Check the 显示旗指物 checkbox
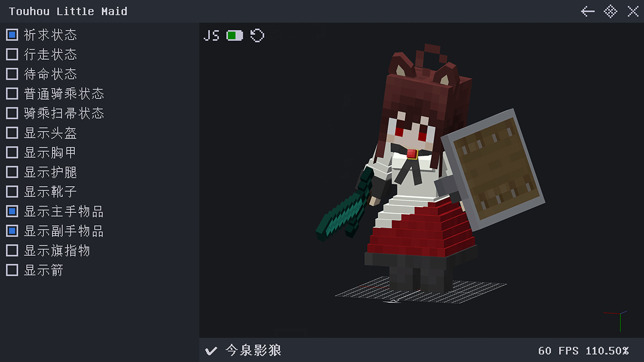644x362 pixels. pyautogui.click(x=12, y=250)
